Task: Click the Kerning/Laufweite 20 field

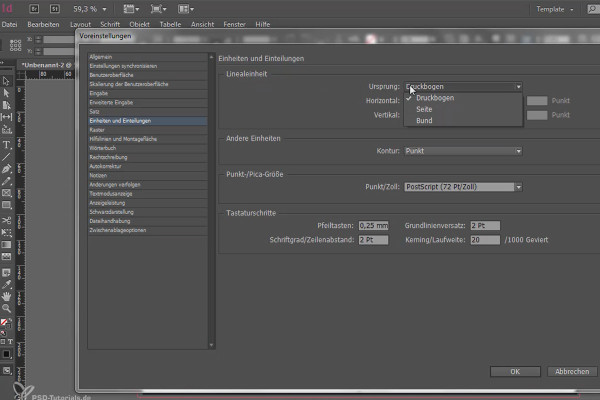Action: click(485, 240)
